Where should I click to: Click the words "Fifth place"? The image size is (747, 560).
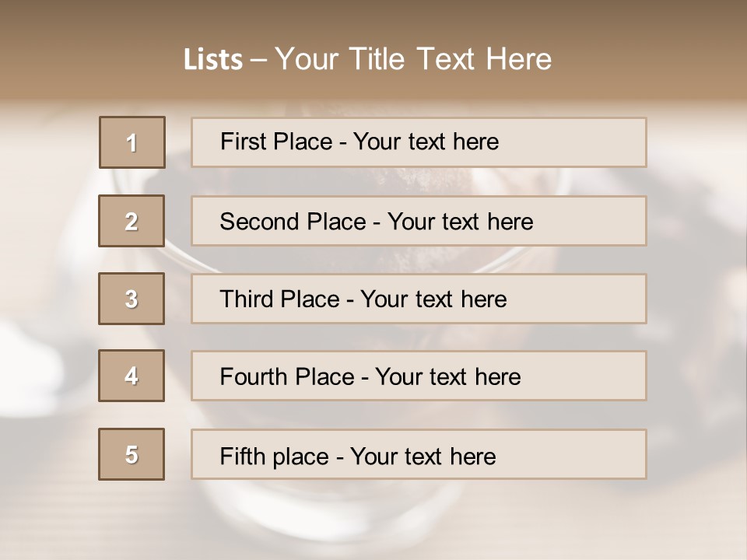[x=272, y=456]
